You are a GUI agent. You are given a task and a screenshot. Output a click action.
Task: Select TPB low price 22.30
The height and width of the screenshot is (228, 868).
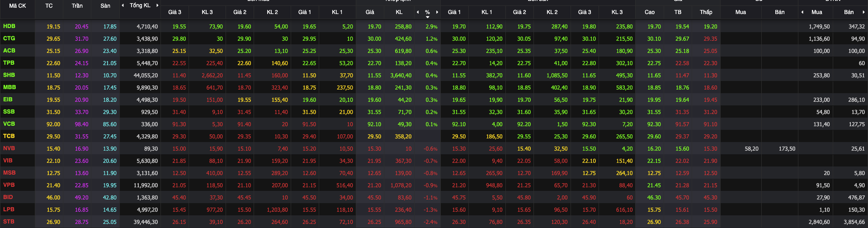(710, 63)
